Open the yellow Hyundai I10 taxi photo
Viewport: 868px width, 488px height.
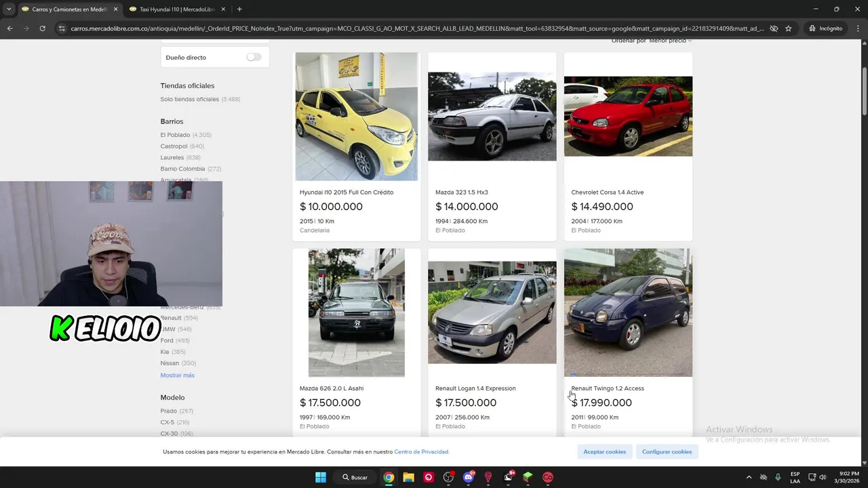[357, 117]
